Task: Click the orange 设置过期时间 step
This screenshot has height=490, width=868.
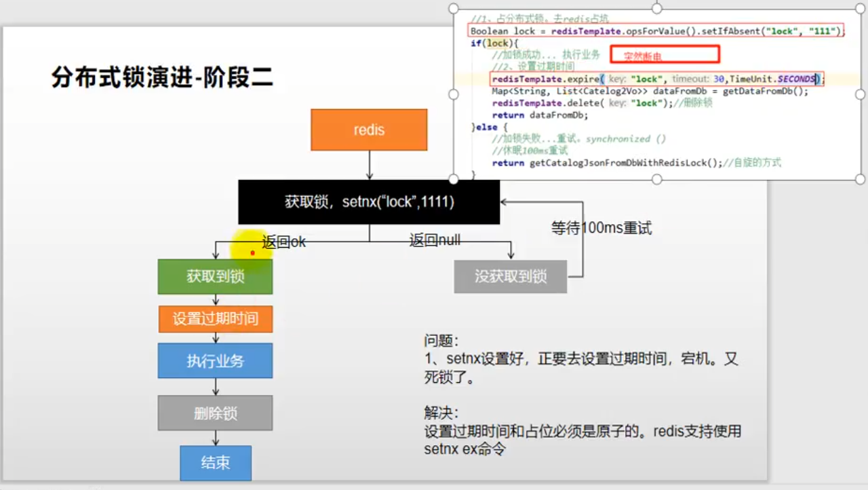Action: click(215, 319)
